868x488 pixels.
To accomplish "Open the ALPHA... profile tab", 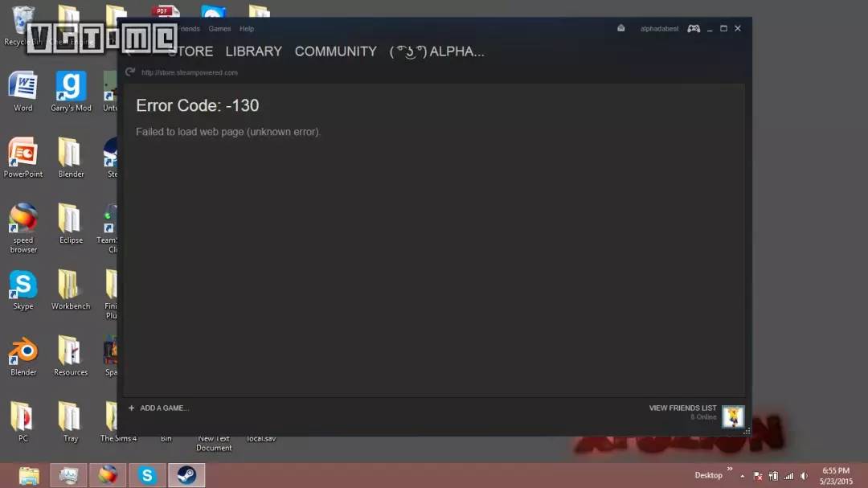I will pos(436,51).
